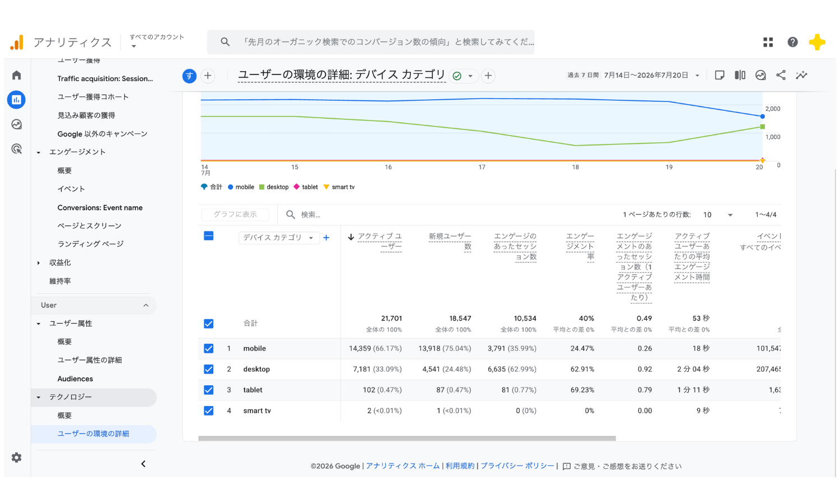Click the blue す comparison chip

click(x=189, y=76)
